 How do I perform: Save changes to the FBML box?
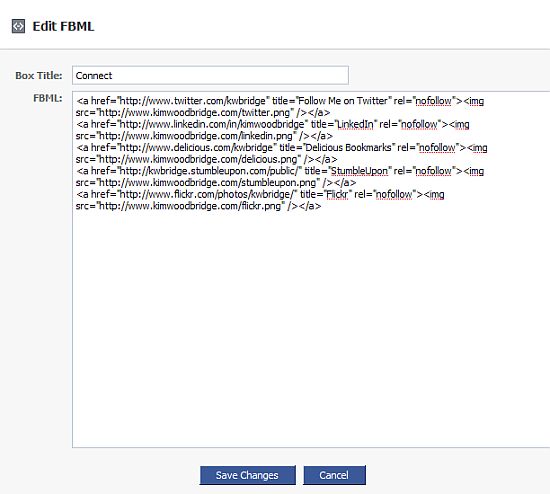247,475
